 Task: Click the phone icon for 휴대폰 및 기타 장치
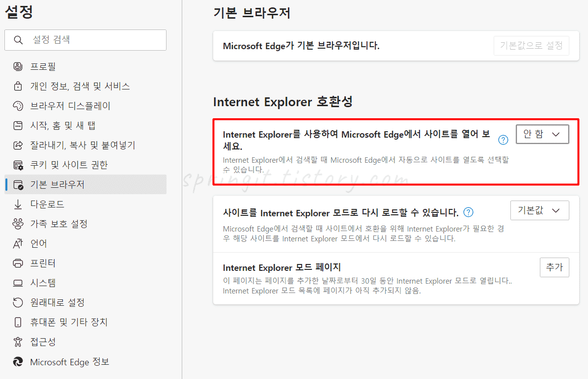[x=18, y=322]
